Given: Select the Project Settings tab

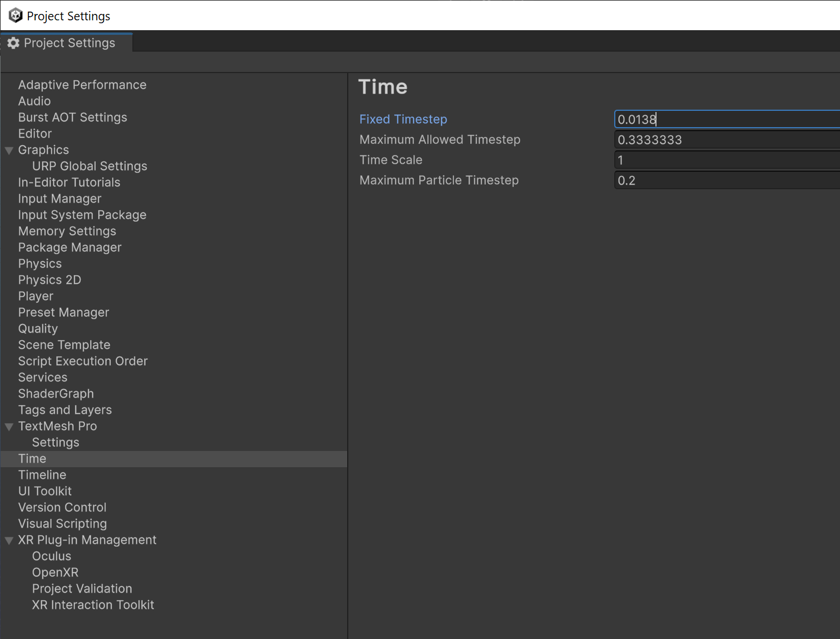Looking at the screenshot, I should coord(67,43).
